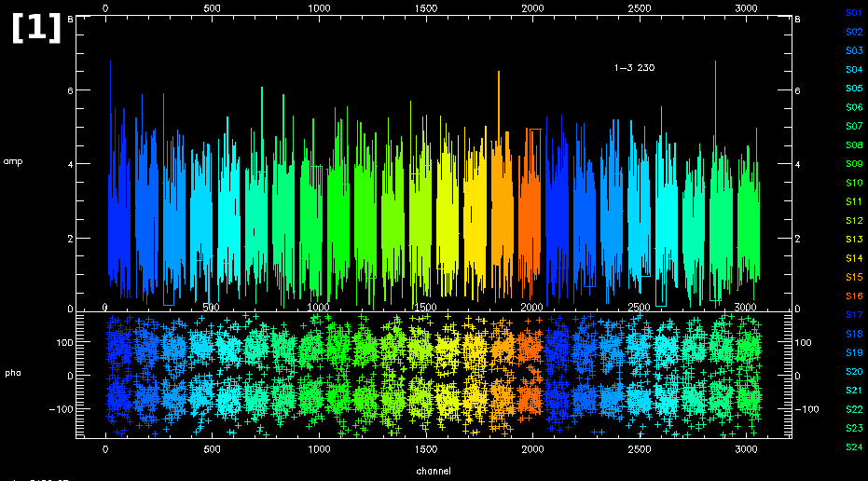Click the 'channel' x-axis label

[433, 471]
